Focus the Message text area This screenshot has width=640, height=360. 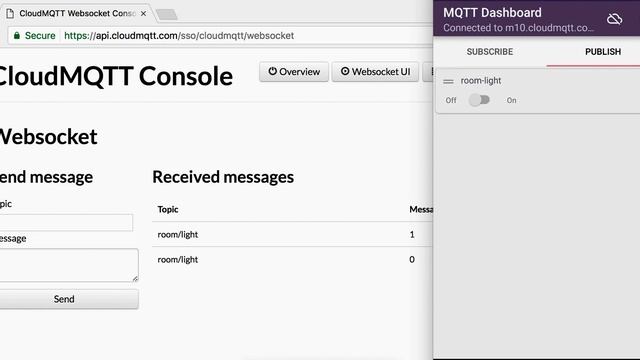point(69,265)
